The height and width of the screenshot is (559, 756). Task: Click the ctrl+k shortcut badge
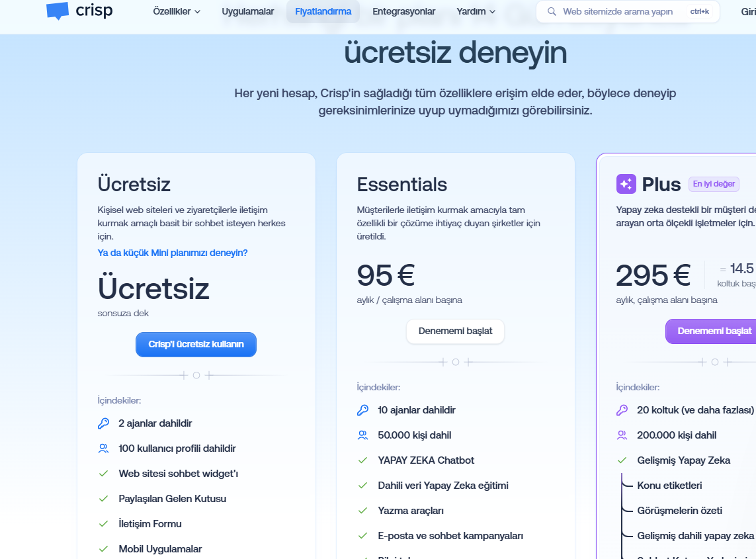700,11
